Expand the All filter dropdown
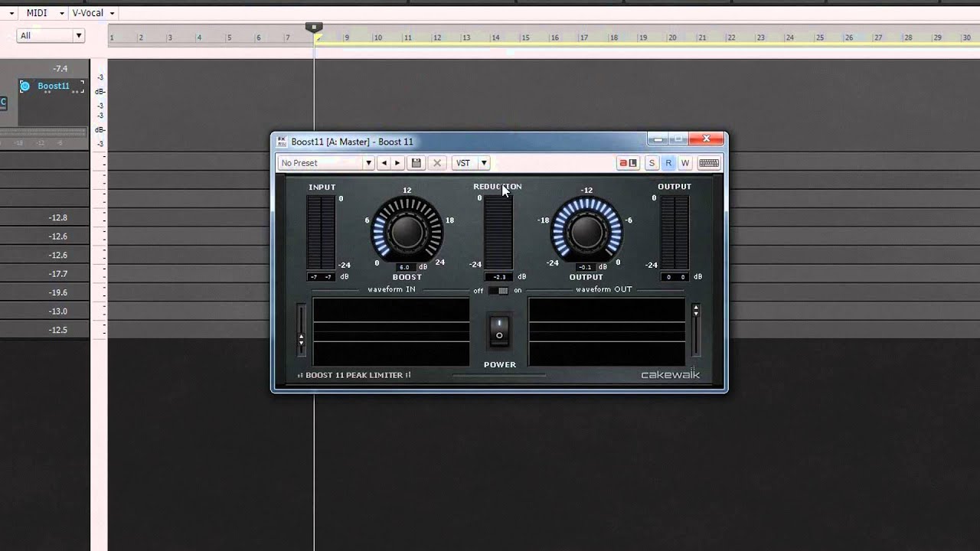The height and width of the screenshot is (551, 980). point(51,35)
